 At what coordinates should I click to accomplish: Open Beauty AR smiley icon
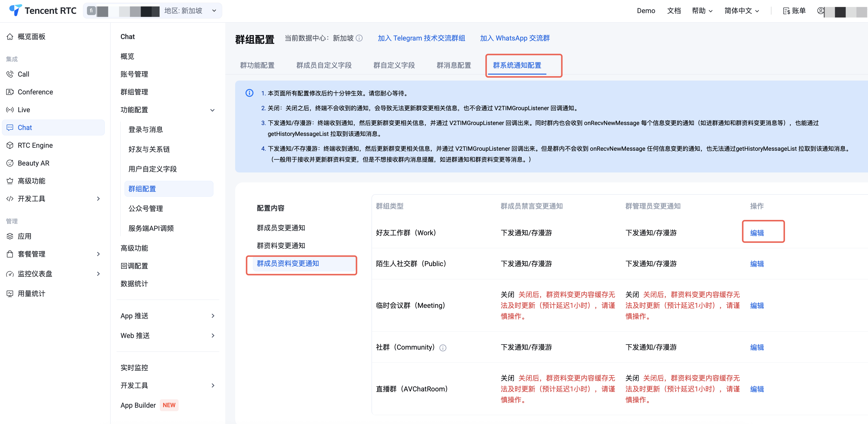point(10,163)
